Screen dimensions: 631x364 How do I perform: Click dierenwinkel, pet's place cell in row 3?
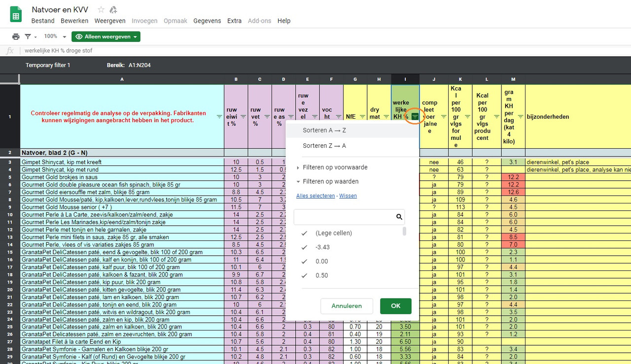(578, 162)
